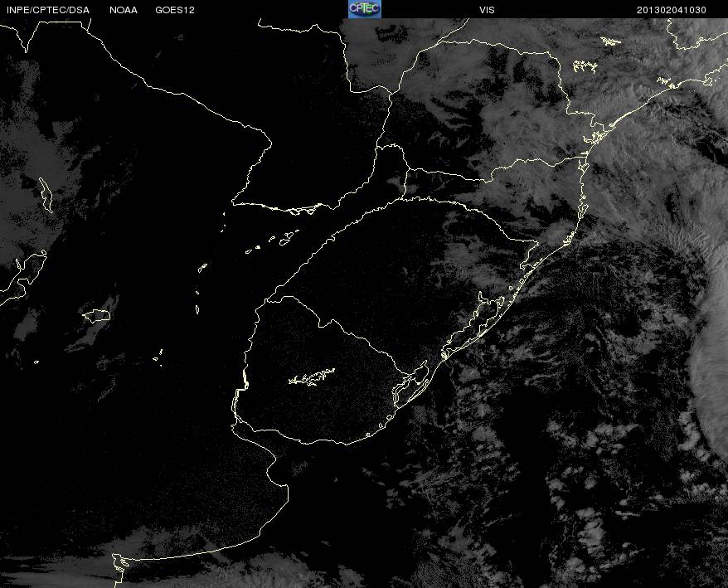Viewport: 728px width, 588px height.
Task: Click the branching reservoir outline below top-right one
Action: (x=585, y=66)
